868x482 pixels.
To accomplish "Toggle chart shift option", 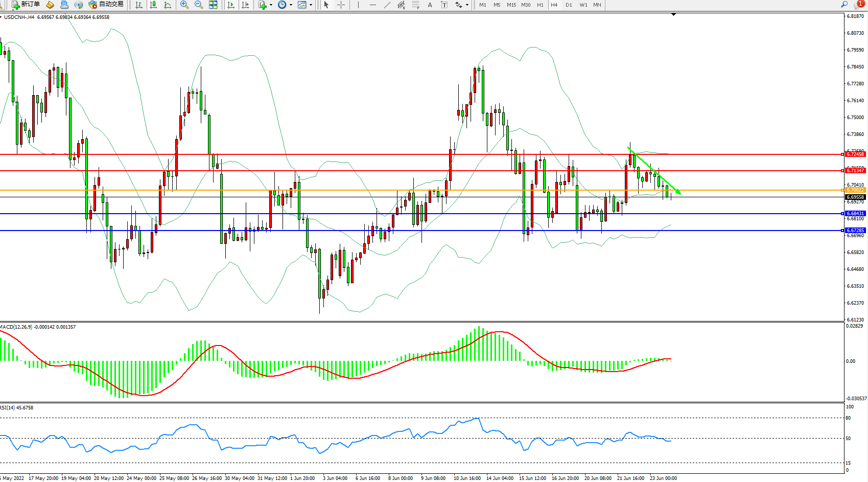I will point(245,5).
